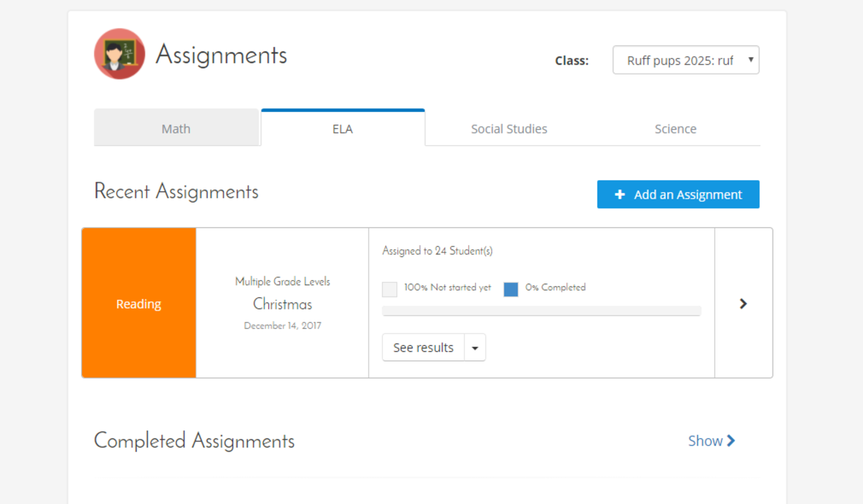The height and width of the screenshot is (504, 863).
Task: Click the orange Reading category tile
Action: [x=139, y=303]
